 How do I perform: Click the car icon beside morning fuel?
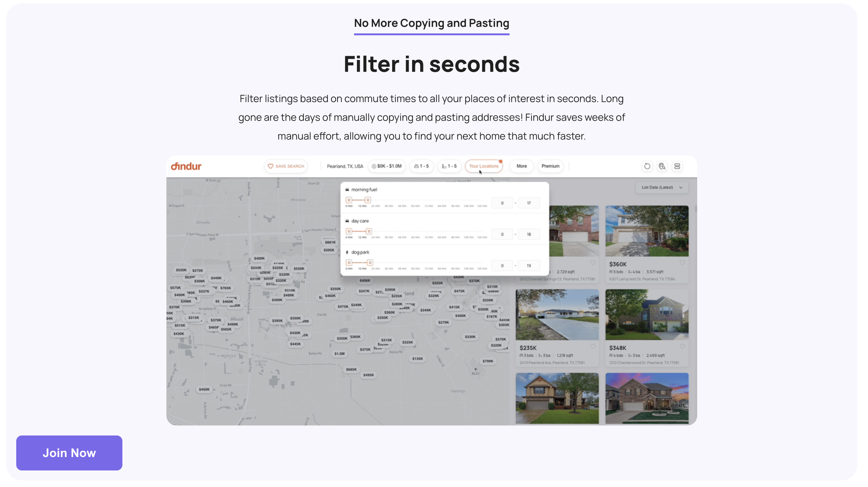click(x=347, y=189)
